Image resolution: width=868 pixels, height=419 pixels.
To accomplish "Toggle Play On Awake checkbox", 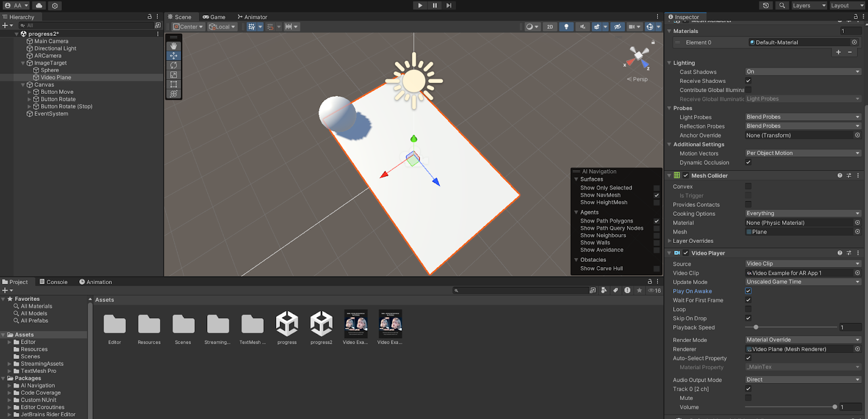I will click(748, 291).
